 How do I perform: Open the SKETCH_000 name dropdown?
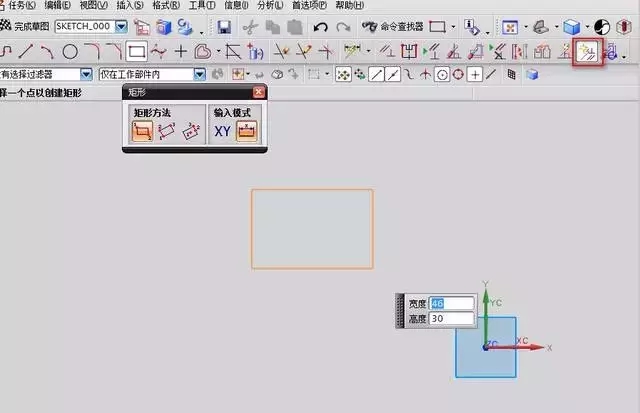pos(122,26)
